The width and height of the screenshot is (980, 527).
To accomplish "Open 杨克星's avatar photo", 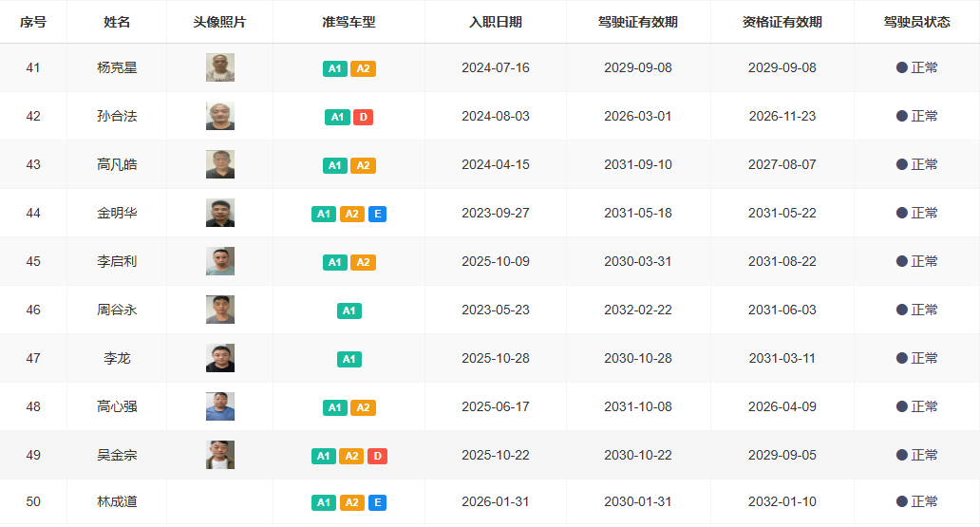I will coord(220,67).
